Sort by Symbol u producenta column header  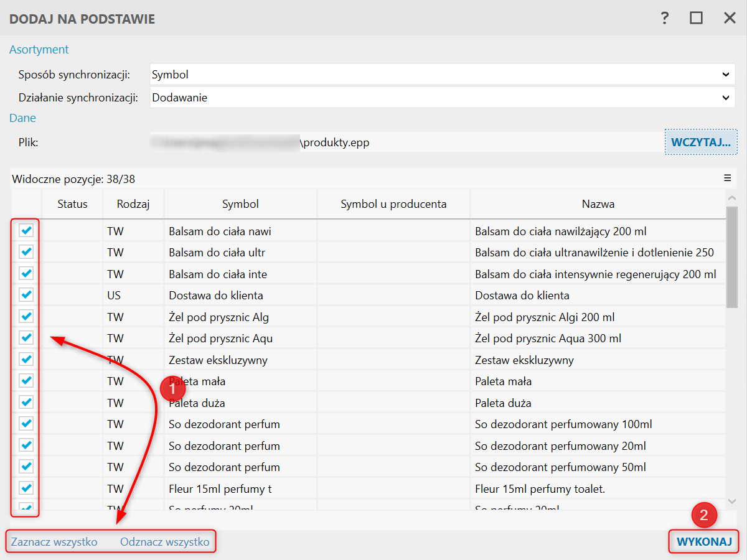(x=393, y=204)
